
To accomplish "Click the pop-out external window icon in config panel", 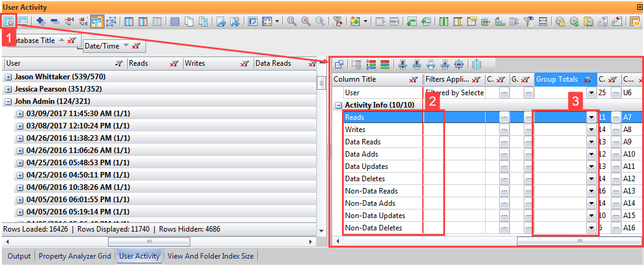I will click(x=339, y=64).
